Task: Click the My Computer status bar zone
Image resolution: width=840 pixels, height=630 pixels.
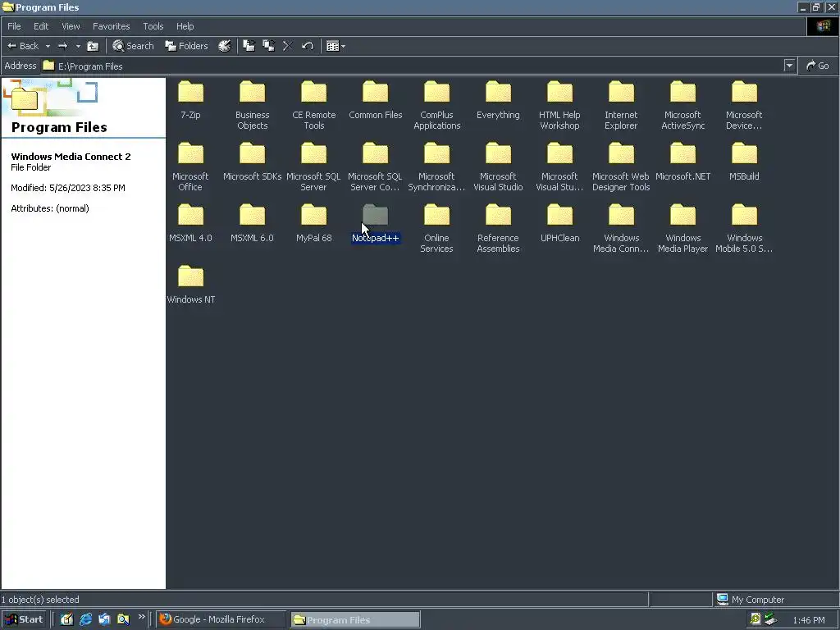Action: tap(775, 600)
